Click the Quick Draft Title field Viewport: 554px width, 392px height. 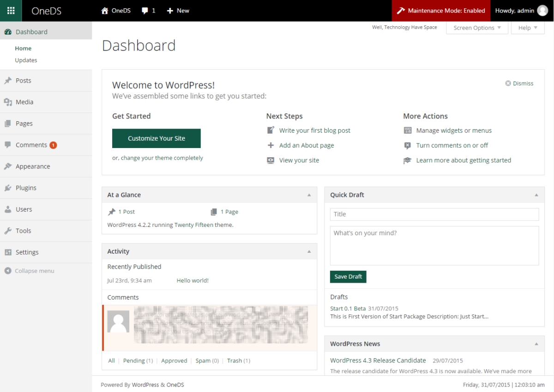tap(434, 214)
